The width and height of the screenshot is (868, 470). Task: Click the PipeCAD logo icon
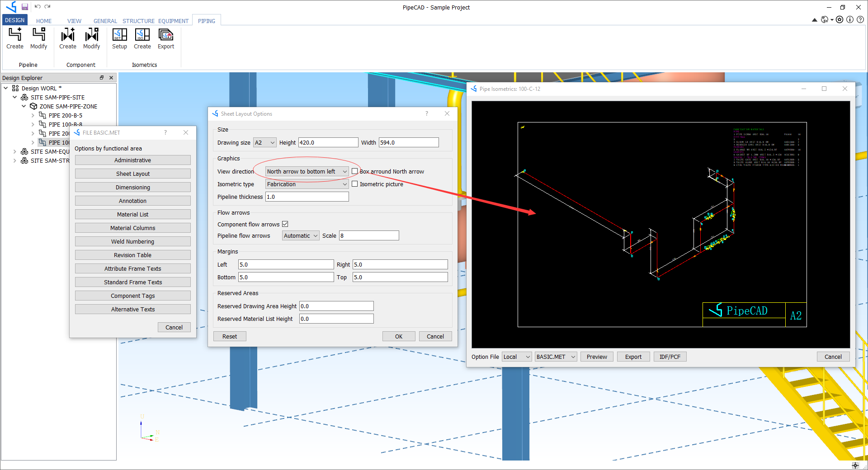pos(11,7)
